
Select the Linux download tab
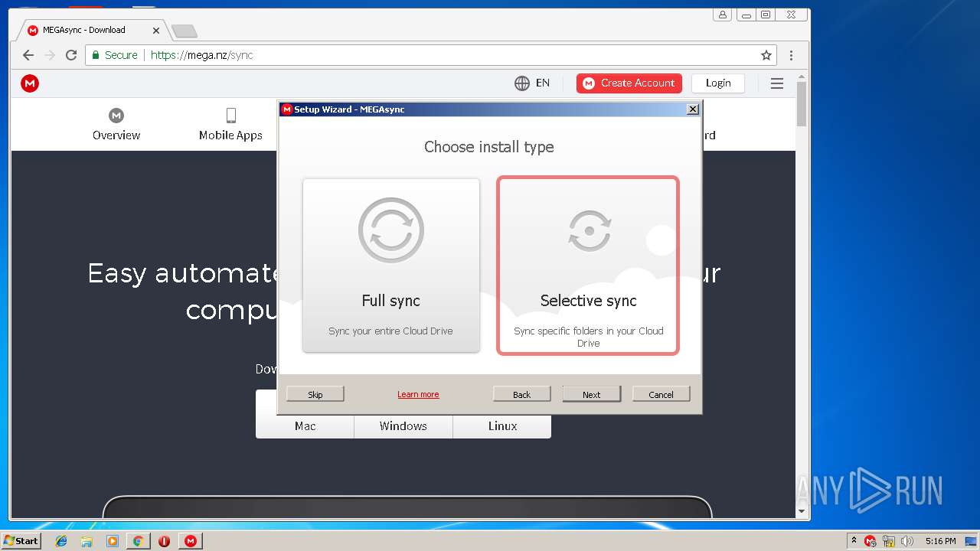502,426
